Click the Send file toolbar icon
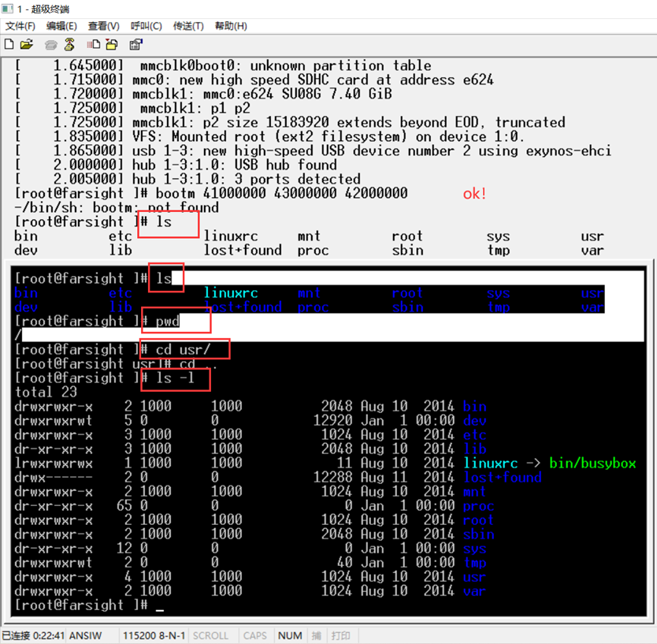 94,44
